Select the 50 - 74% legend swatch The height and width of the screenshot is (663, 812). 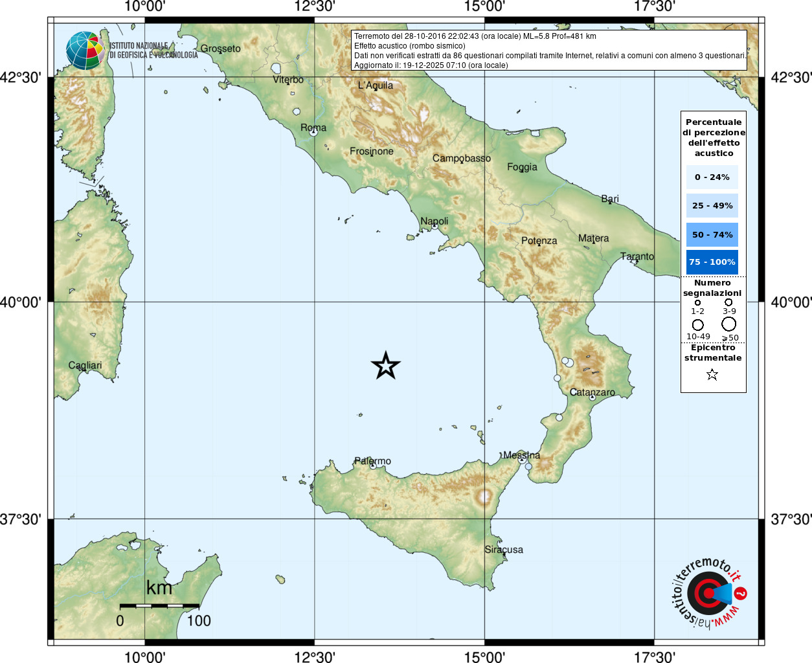pos(712,234)
